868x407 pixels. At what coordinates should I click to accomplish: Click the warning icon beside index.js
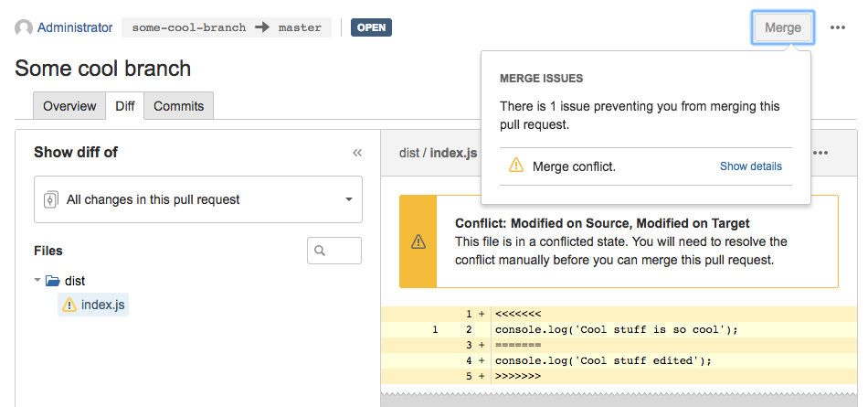click(69, 305)
